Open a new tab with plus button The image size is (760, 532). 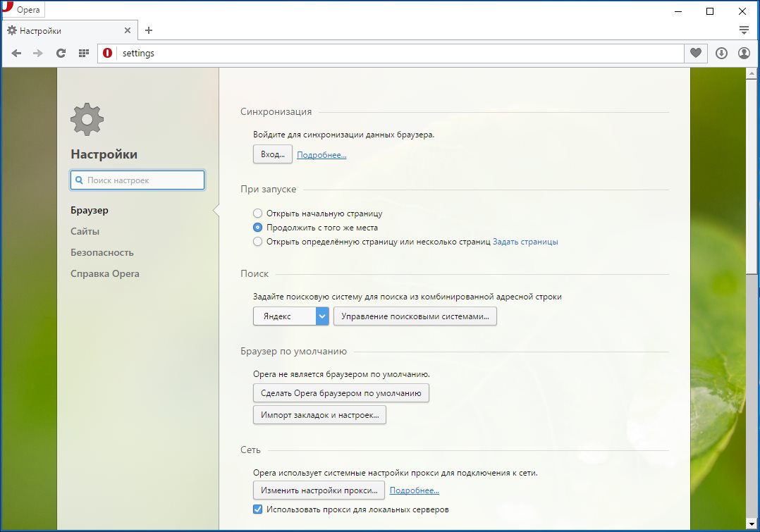(149, 30)
